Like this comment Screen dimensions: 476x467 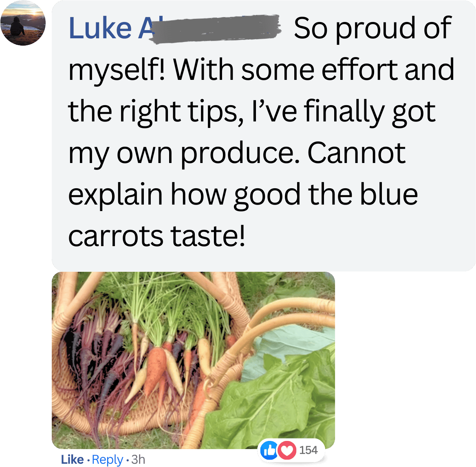(x=72, y=459)
